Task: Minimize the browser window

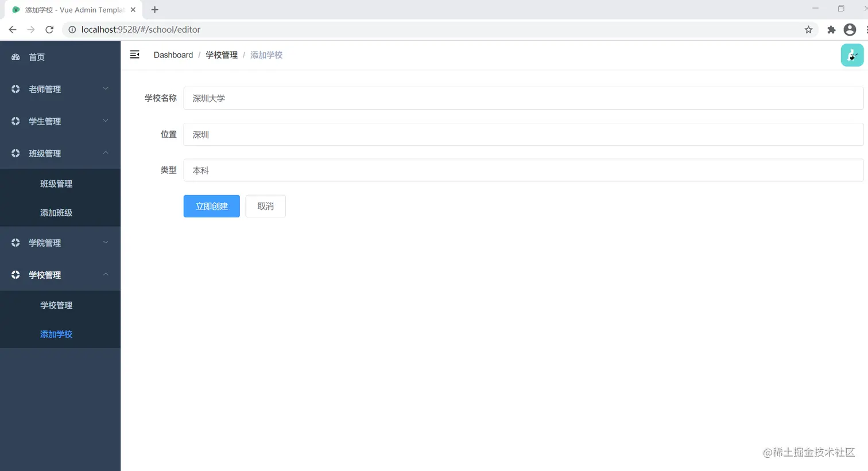Action: tap(815, 9)
